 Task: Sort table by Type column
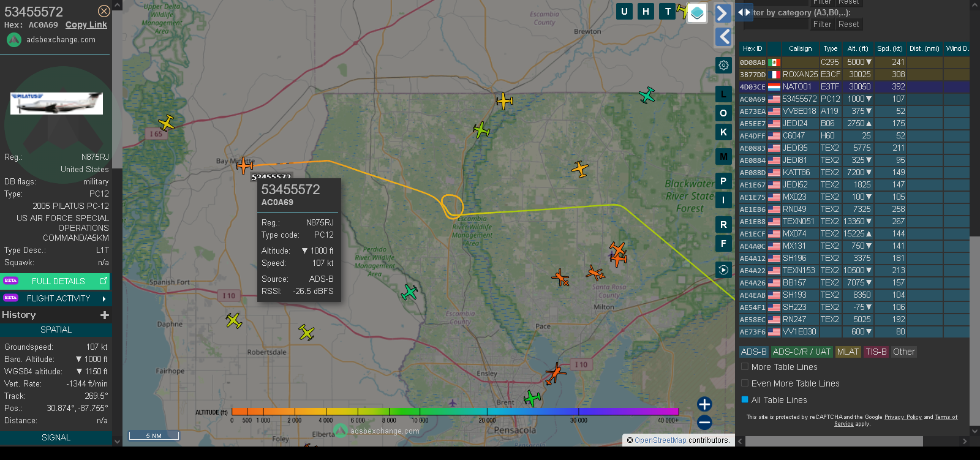pos(831,48)
